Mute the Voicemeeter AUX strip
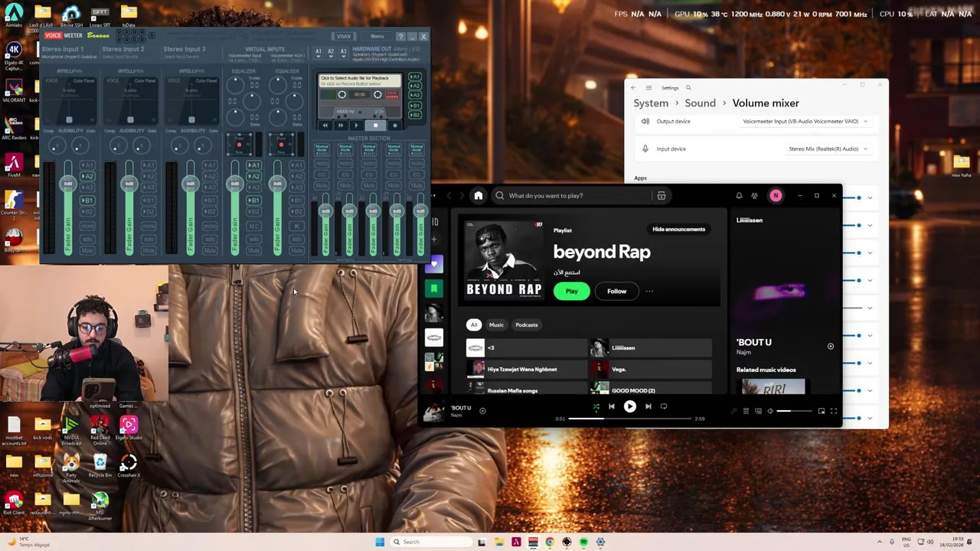Viewport: 980px width, 551px height. point(296,250)
